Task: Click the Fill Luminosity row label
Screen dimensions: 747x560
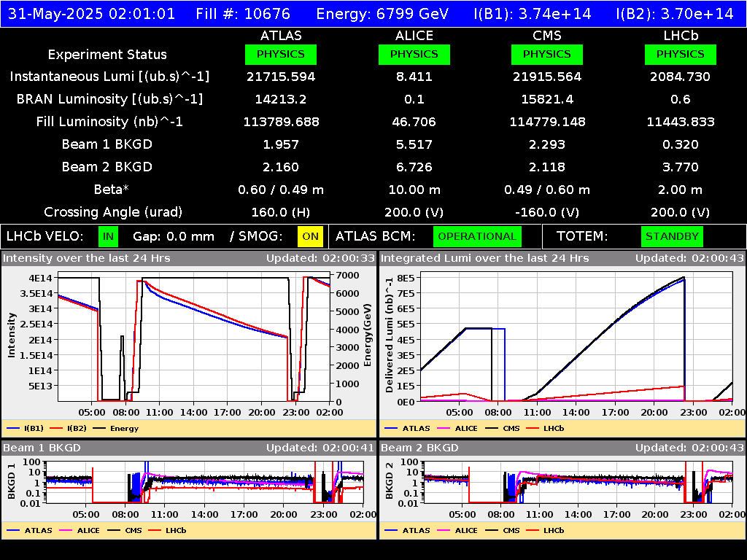Action: pos(109,122)
